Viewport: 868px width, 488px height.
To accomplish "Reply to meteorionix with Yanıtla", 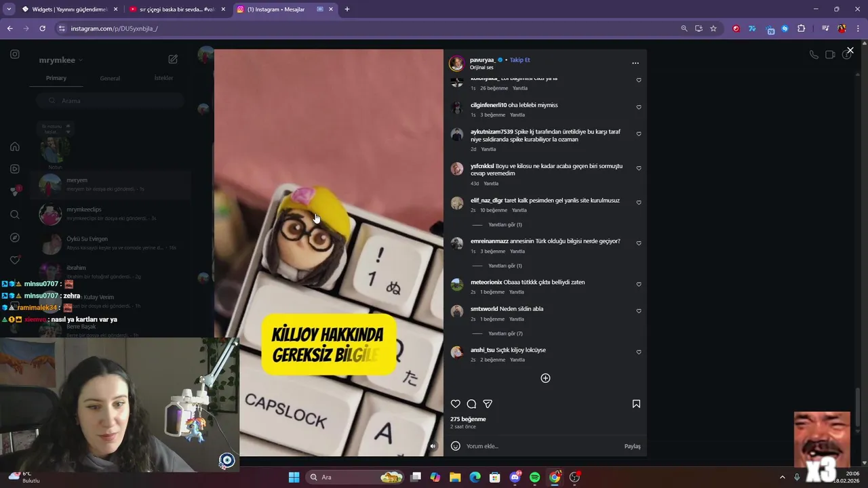I will tap(517, 292).
